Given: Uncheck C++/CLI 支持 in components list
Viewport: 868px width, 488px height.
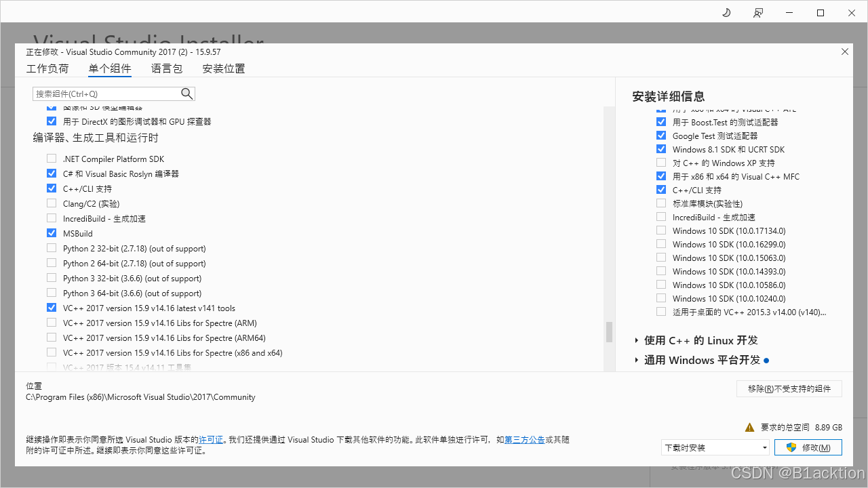Looking at the screenshot, I should tap(52, 188).
